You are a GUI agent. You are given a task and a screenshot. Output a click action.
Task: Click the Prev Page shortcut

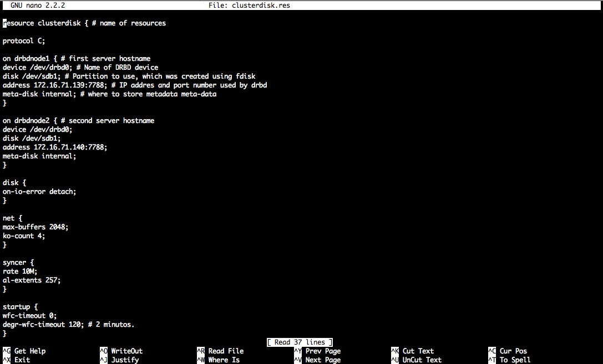click(317, 351)
